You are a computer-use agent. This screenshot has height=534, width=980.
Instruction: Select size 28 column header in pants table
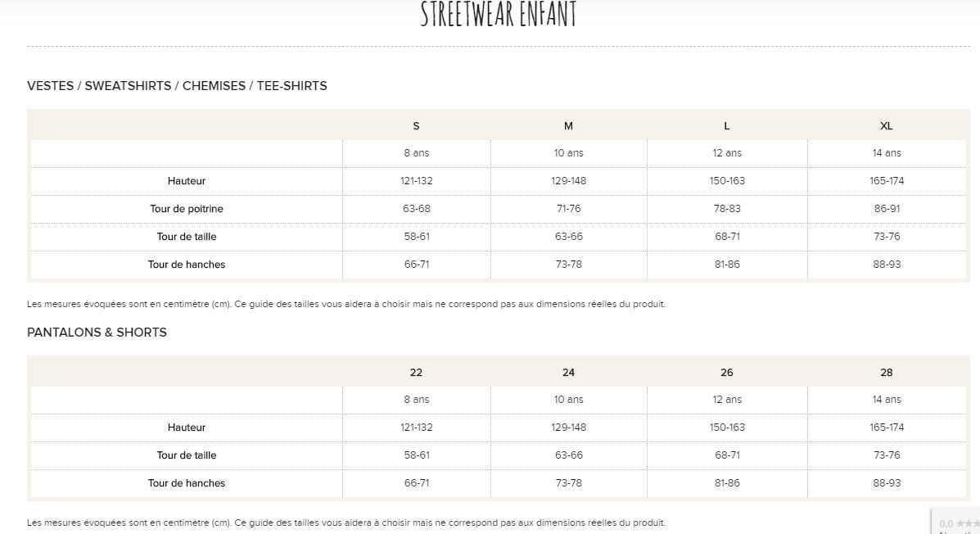(886, 372)
